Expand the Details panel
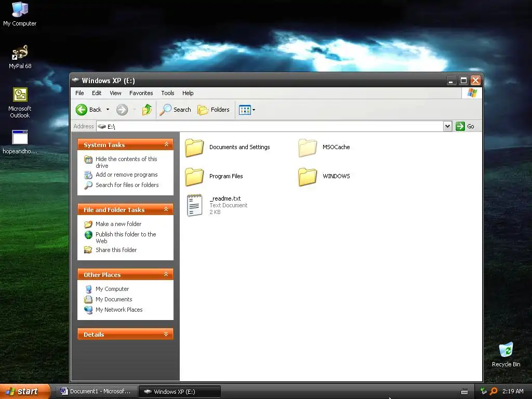Screen dimensions: 532x399 pyautogui.click(x=166, y=334)
